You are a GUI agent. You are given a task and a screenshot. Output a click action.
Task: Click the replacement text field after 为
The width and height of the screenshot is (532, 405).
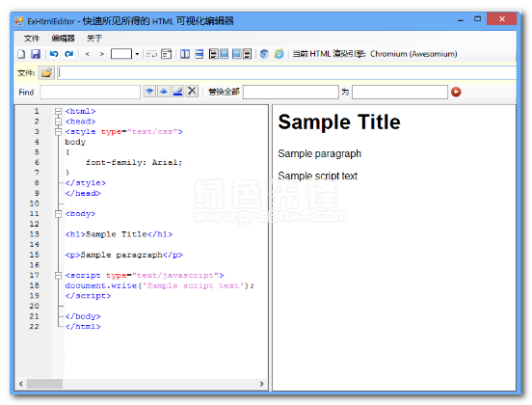(x=400, y=92)
